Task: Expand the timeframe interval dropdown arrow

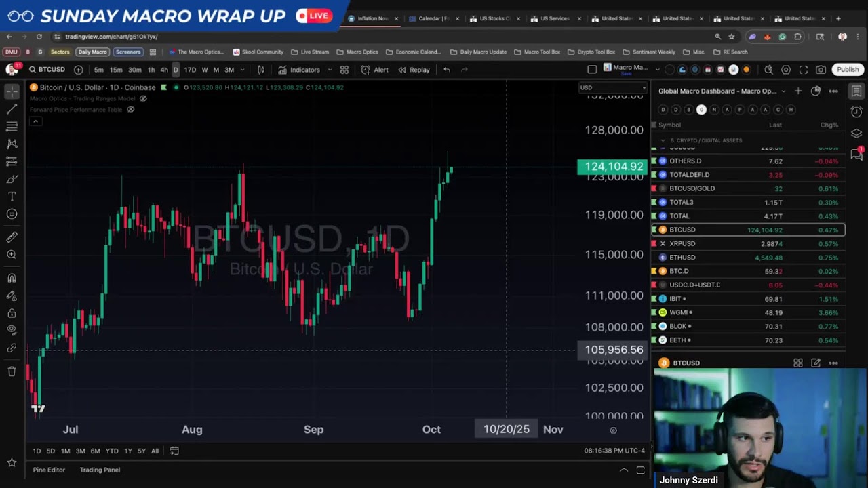Action: coord(242,70)
